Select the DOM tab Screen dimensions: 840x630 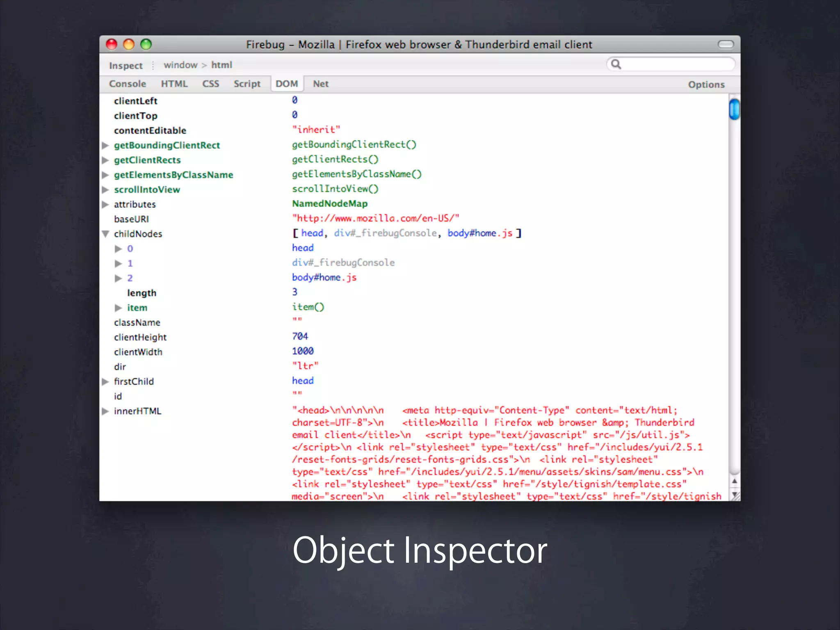[287, 84]
